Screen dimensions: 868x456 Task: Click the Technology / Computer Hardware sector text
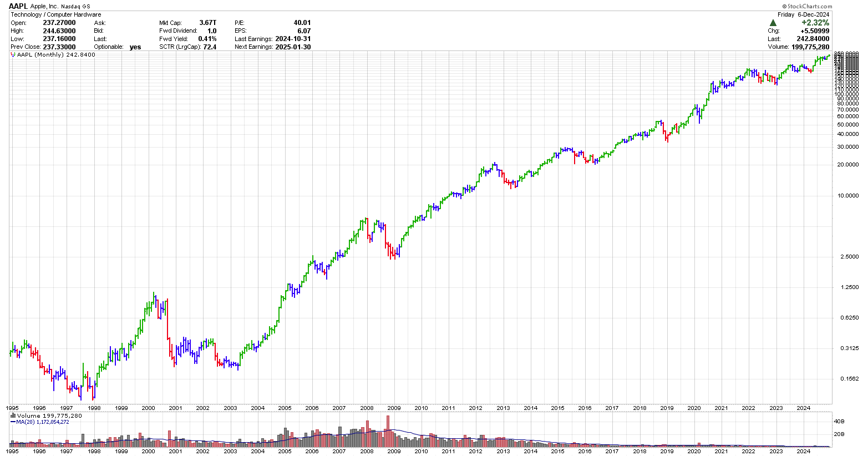(x=56, y=14)
